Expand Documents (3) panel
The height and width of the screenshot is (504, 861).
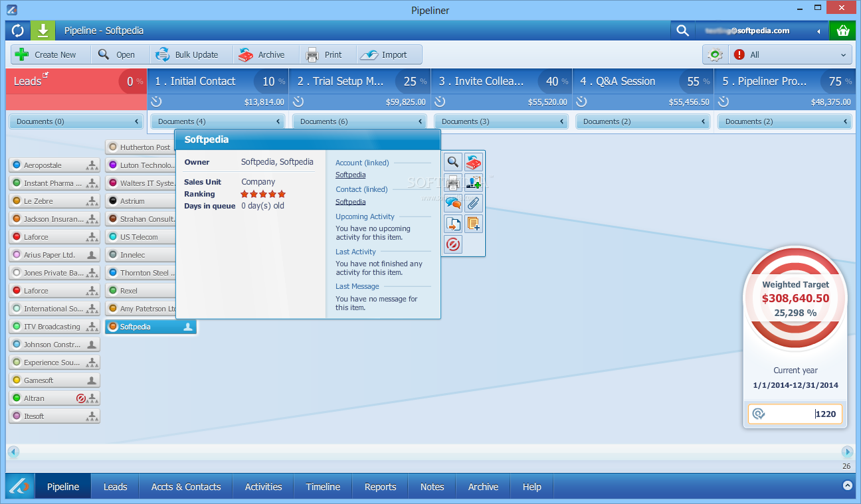click(x=502, y=122)
